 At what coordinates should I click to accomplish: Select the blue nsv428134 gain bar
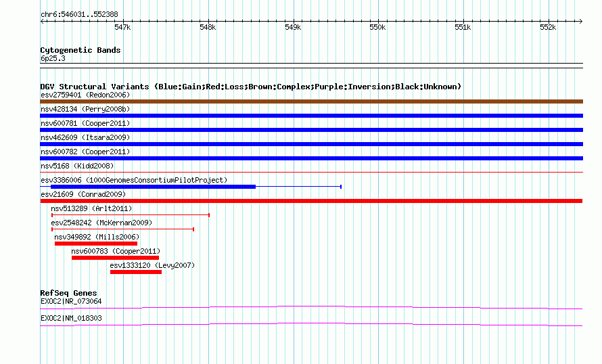pos(311,116)
